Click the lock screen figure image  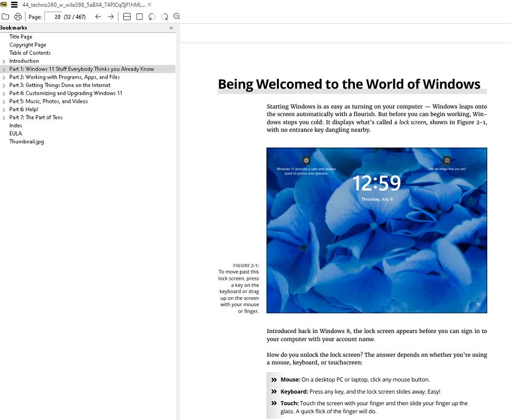pyautogui.click(x=377, y=230)
